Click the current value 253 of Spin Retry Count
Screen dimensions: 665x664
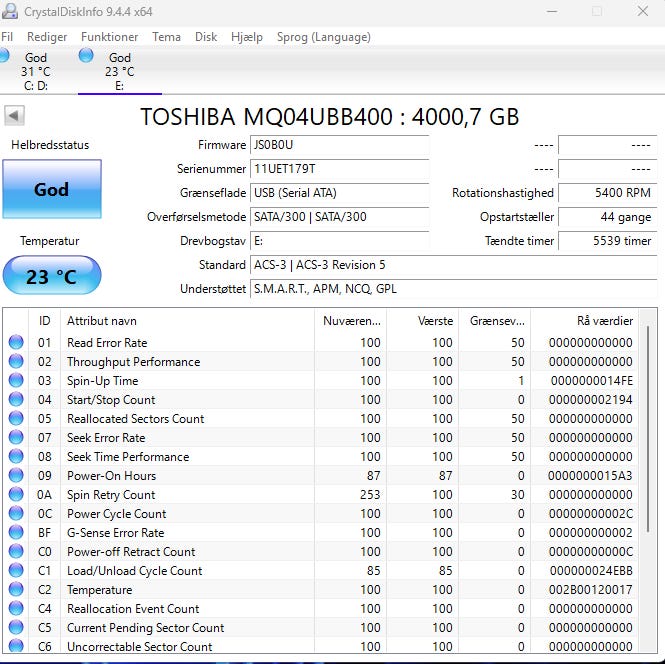[369, 495]
